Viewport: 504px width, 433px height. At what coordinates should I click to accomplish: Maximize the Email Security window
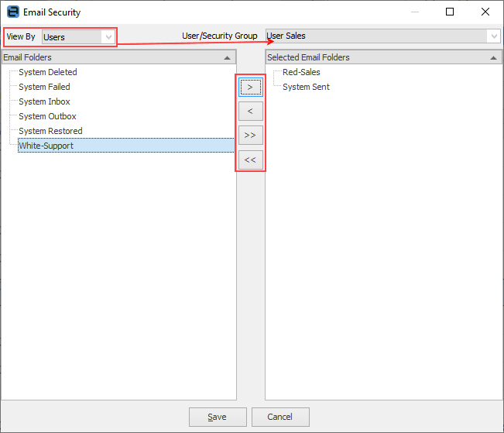[450, 12]
